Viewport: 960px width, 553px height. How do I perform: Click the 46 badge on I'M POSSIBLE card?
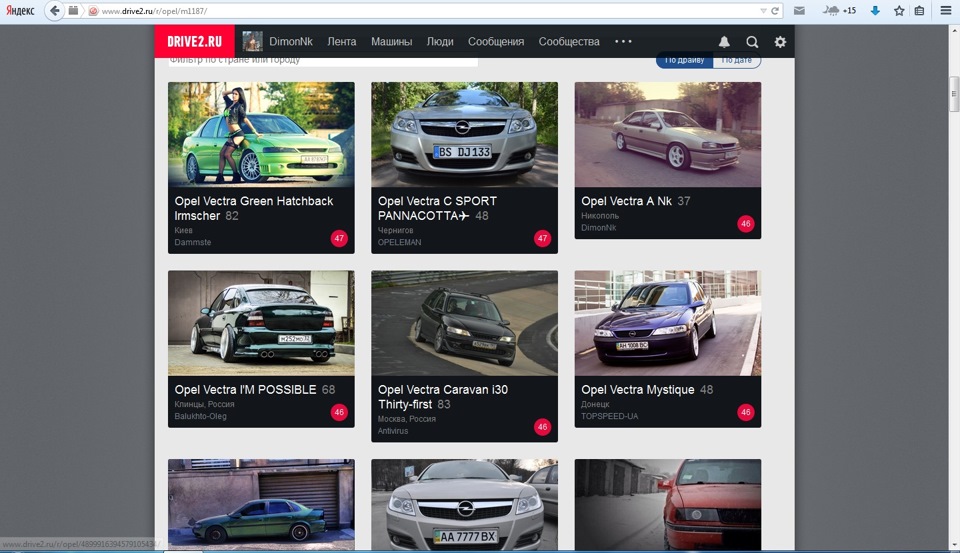(x=339, y=412)
